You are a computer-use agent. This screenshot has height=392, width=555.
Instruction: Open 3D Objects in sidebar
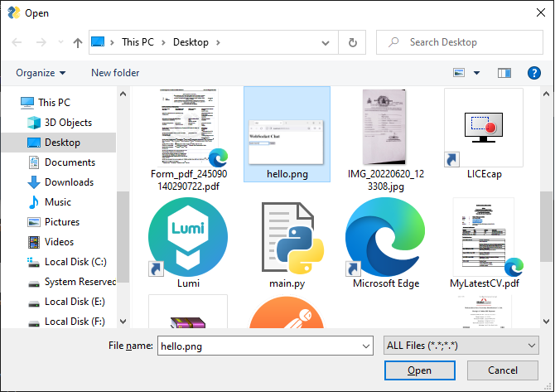tap(60, 123)
